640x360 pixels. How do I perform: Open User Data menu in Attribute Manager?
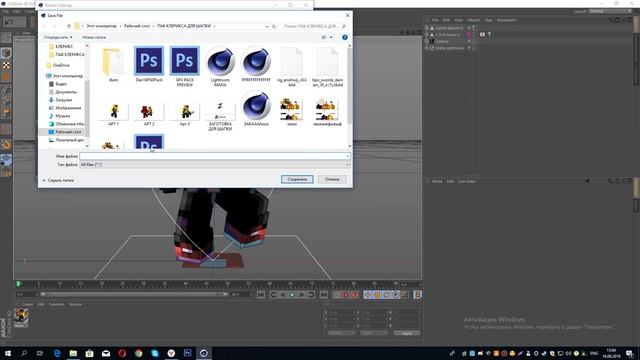tap(467, 181)
